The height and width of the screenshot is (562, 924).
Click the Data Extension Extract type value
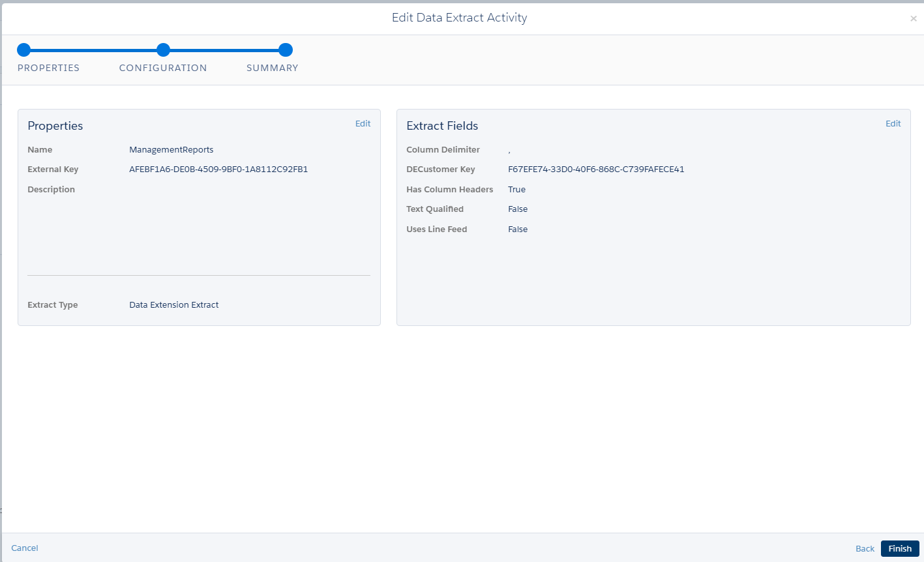point(173,305)
